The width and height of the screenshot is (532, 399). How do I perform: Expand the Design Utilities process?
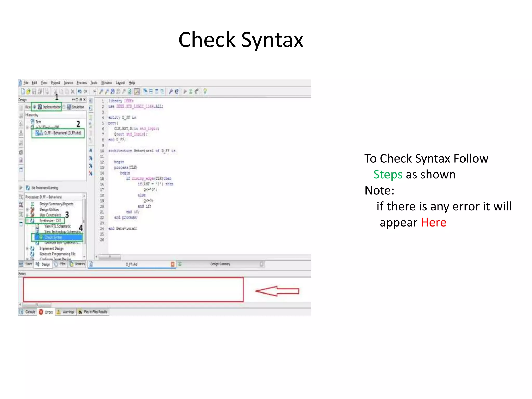(x=27, y=209)
